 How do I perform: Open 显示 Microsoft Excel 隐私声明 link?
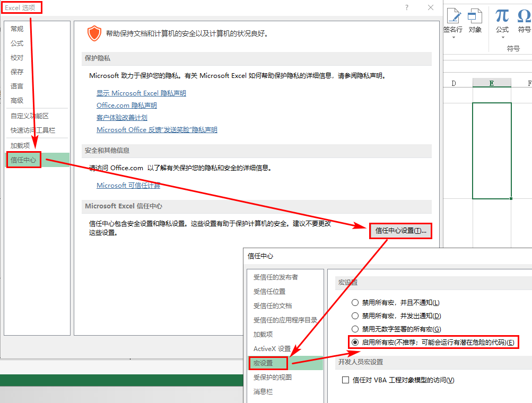141,93
